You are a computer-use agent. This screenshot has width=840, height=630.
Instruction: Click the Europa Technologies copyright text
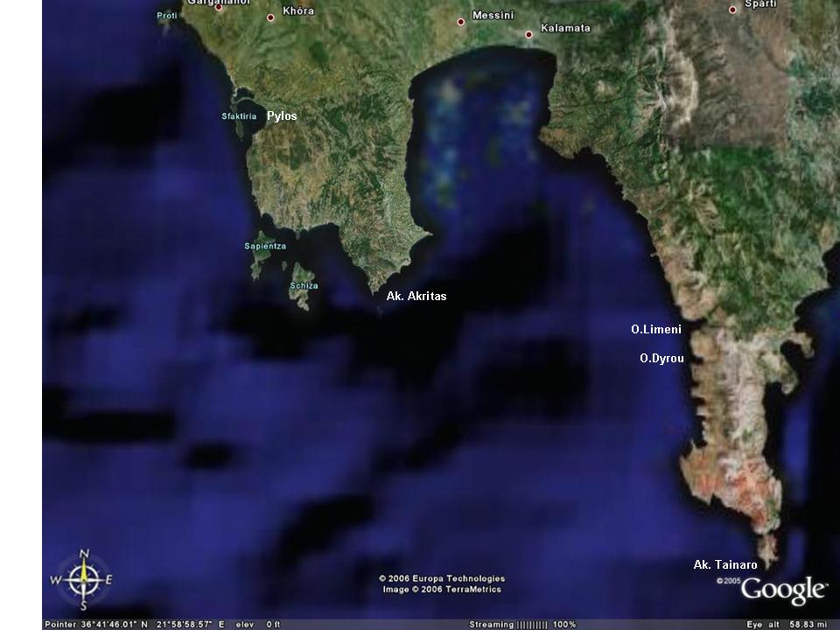[442, 578]
